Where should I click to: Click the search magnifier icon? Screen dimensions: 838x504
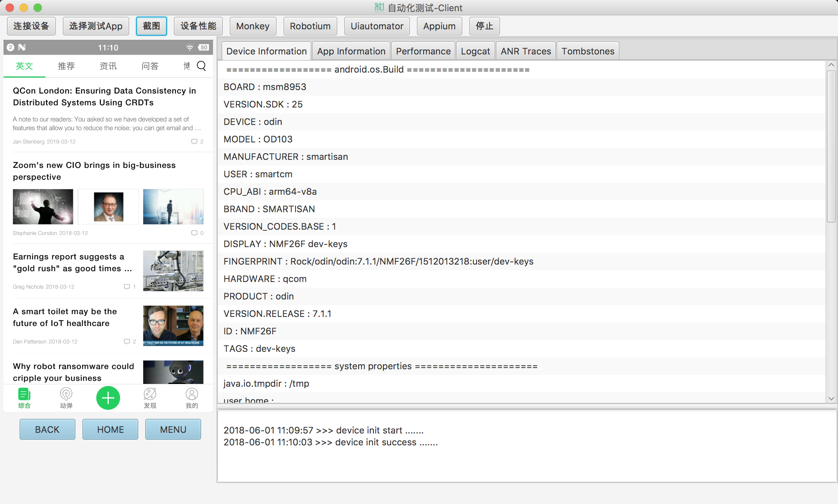201,66
